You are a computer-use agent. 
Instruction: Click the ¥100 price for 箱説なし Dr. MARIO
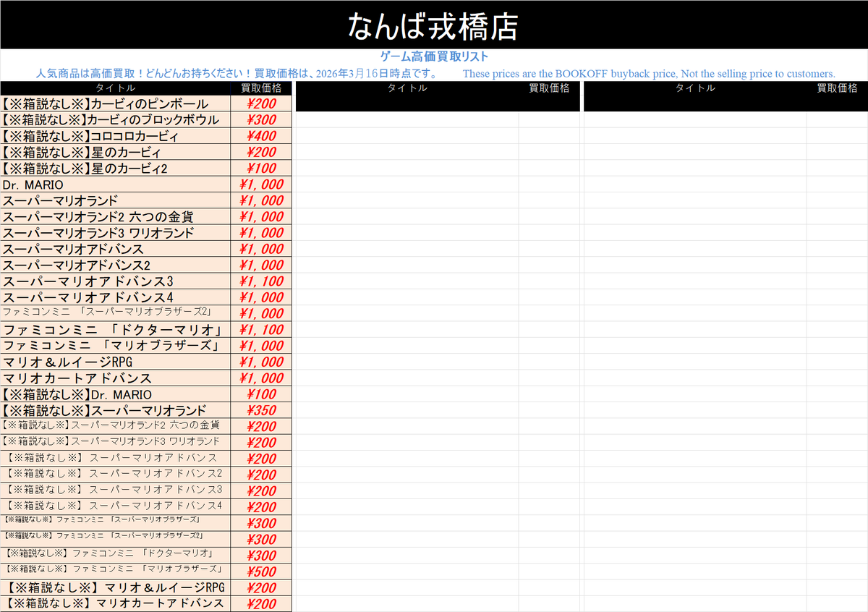261,394
